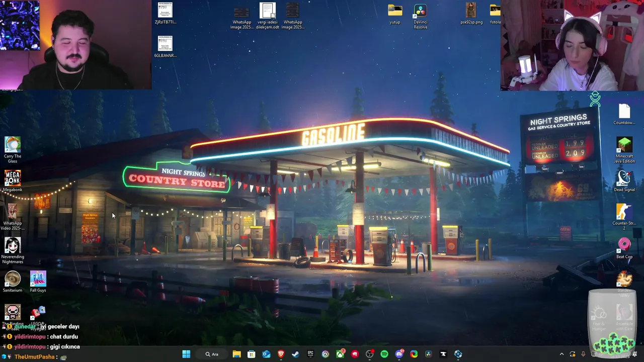
Task: Launch the Megabonk game shortcut
Action: point(13,181)
